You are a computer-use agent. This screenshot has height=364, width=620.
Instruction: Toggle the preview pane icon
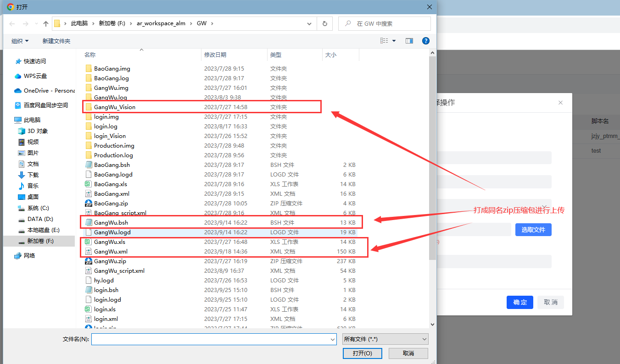pos(409,41)
